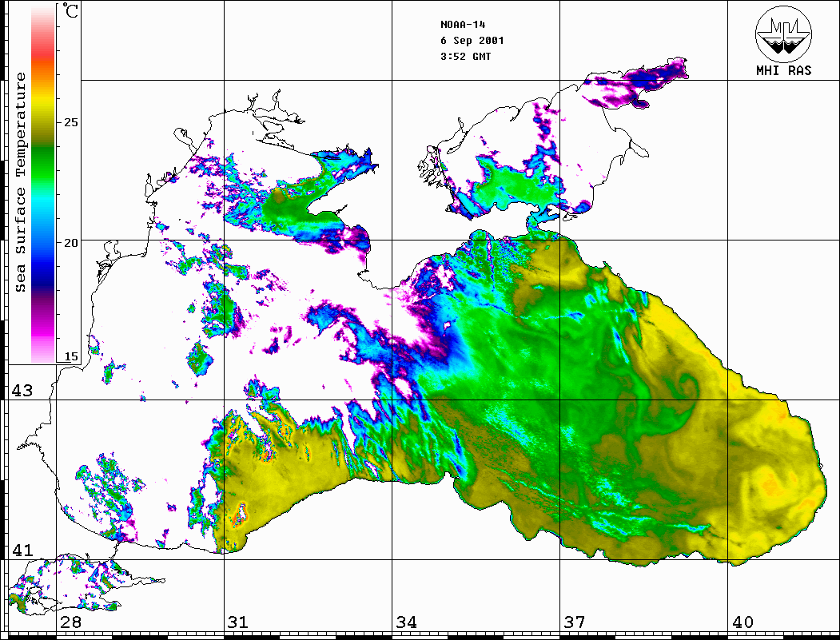Click the temperature color scale bar
840x640 pixels.
tap(43, 184)
